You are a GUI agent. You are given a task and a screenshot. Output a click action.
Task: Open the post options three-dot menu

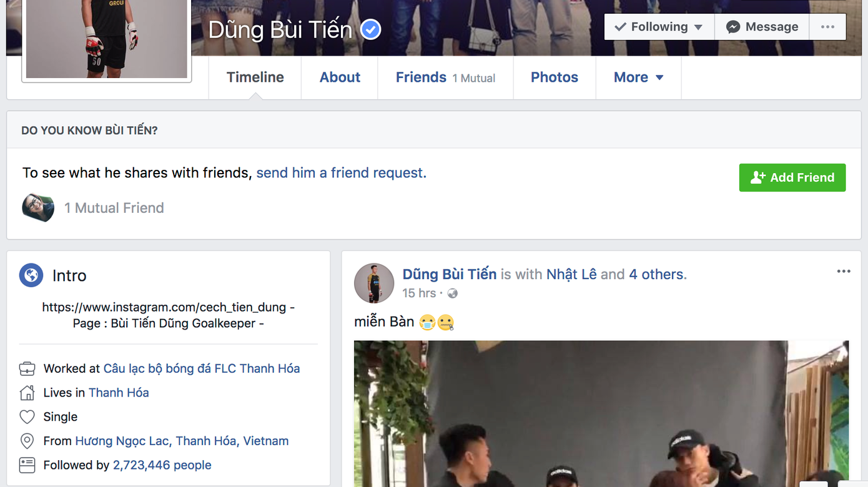[x=844, y=271]
